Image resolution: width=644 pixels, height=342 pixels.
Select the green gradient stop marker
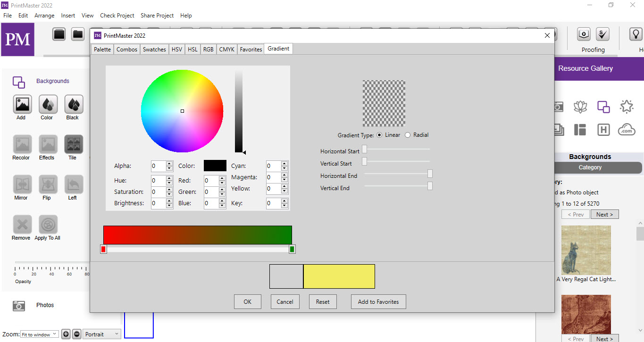click(x=292, y=249)
